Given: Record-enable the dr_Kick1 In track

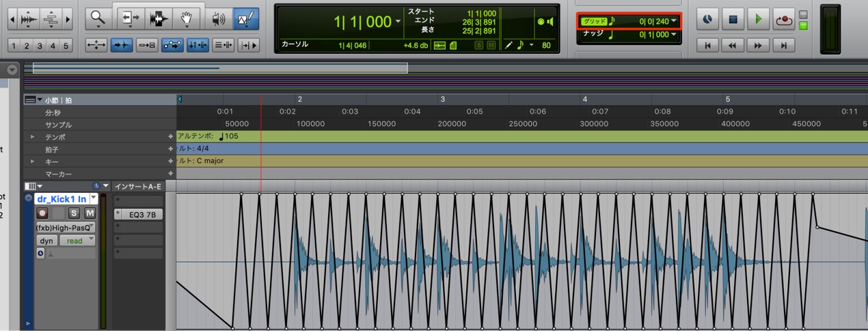Looking at the screenshot, I should (42, 213).
